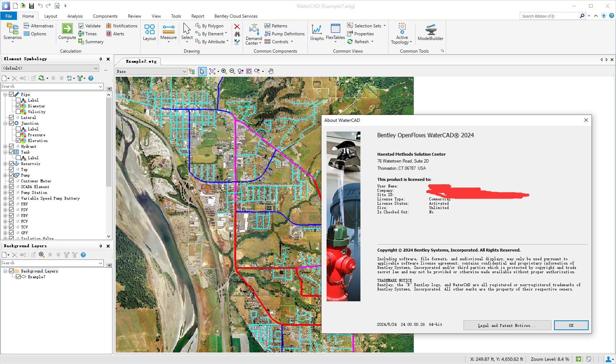Open the Demand Center
The image size is (616, 364).
(x=254, y=34)
